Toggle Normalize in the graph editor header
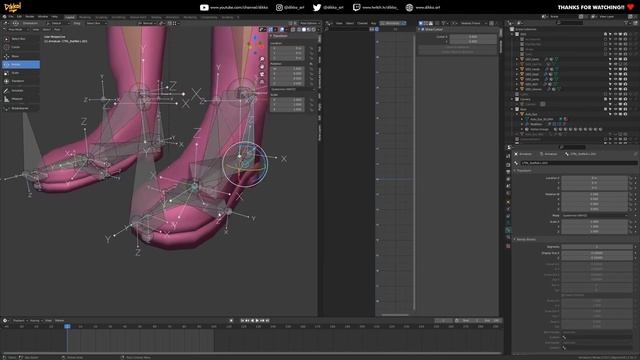This screenshot has height=360, width=640. (393, 23)
